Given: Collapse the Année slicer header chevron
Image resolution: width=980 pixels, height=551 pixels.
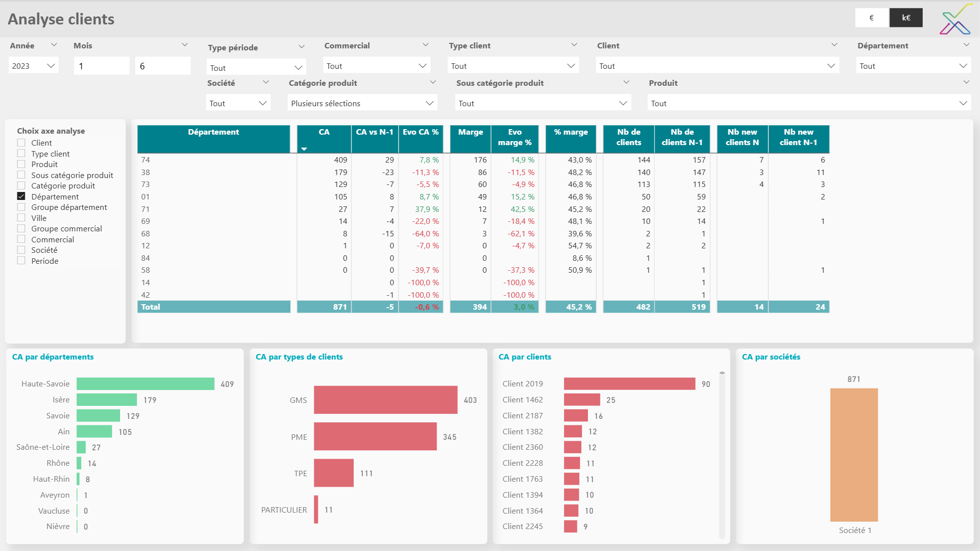Looking at the screenshot, I should click(54, 45).
